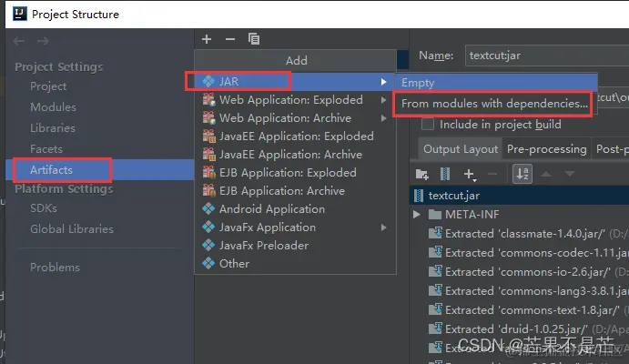Select Web Application: Exploded menu entry
The image size is (629, 364).
pyautogui.click(x=295, y=100)
